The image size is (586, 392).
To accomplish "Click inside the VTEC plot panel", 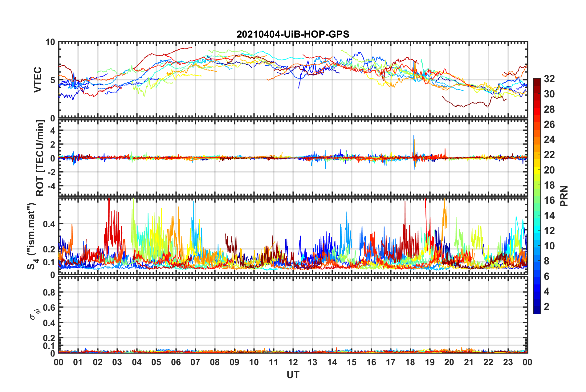I will [x=293, y=80].
